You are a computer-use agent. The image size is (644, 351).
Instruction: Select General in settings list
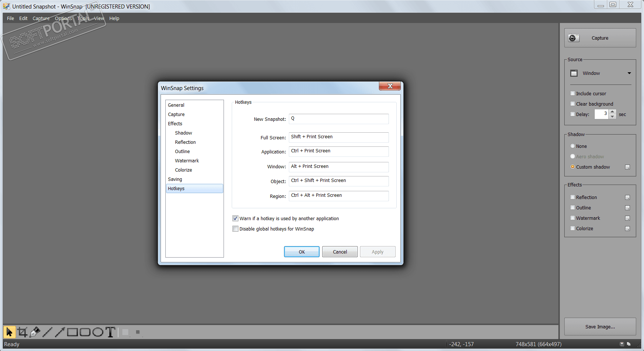pos(195,105)
